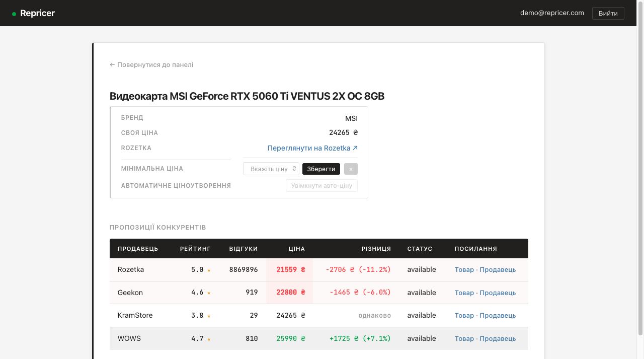Click the Рейтинг column header
Image resolution: width=644 pixels, height=359 pixels.
195,249
